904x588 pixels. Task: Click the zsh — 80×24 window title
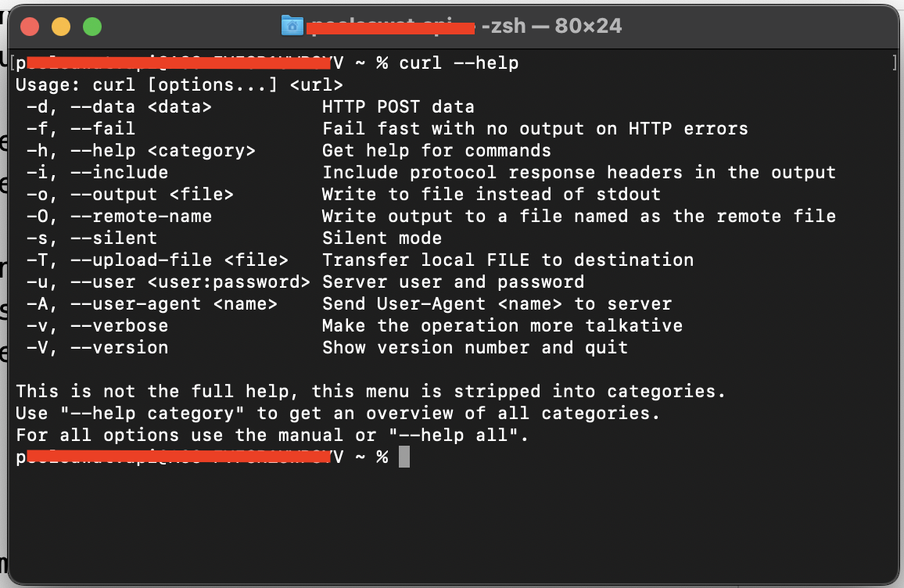[x=552, y=26]
